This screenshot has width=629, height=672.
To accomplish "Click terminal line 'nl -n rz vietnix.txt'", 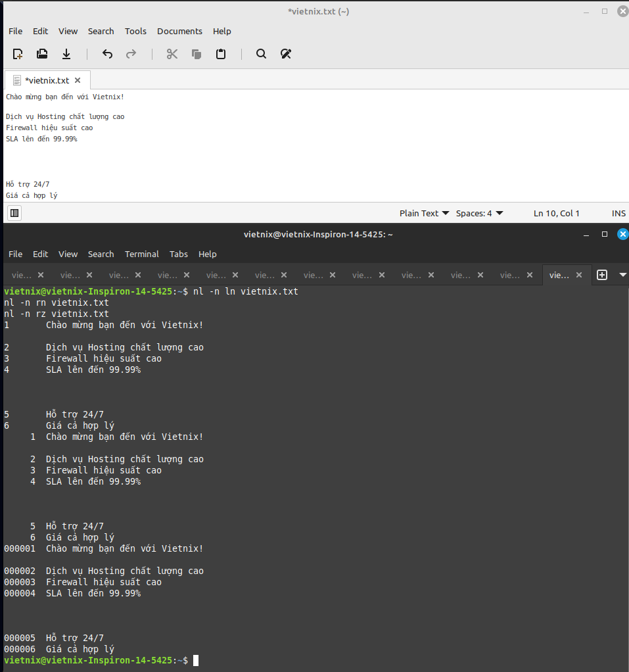I will [x=57, y=314].
